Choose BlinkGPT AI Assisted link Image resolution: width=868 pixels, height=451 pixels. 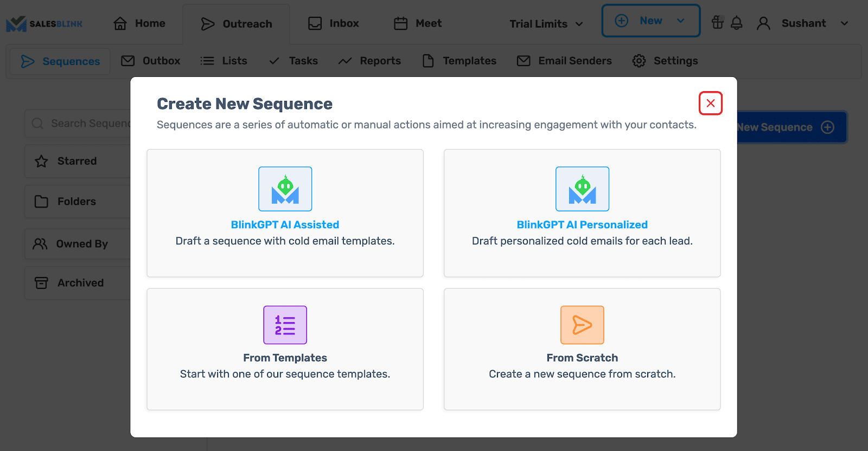coord(285,224)
